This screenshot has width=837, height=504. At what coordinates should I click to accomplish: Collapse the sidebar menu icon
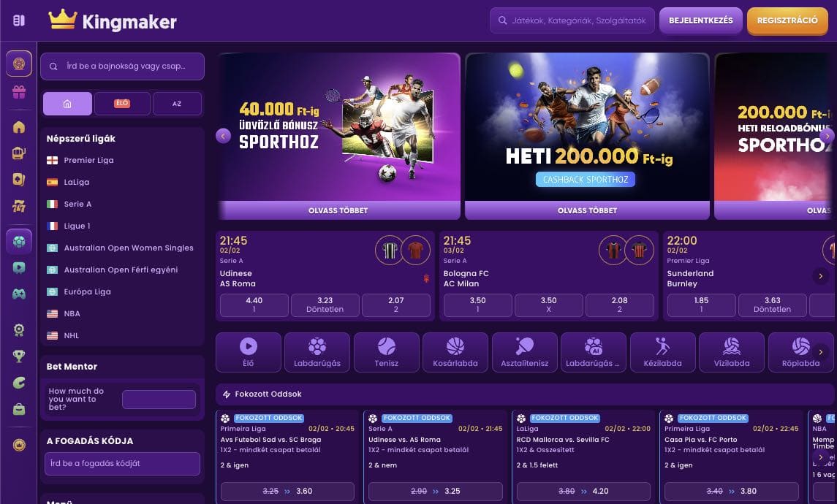pos(19,20)
